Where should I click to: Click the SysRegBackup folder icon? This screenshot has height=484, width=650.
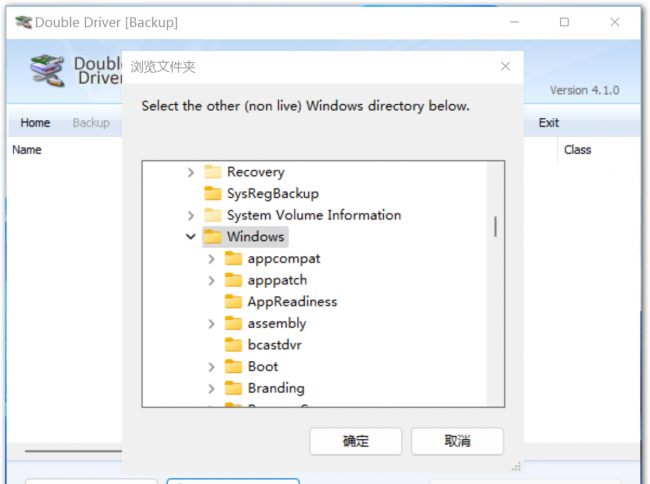213,193
